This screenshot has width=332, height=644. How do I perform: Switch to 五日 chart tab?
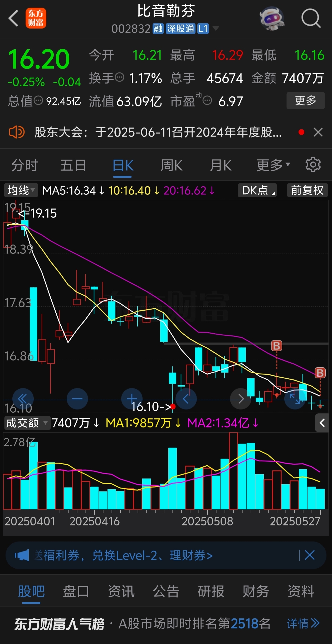(x=73, y=165)
